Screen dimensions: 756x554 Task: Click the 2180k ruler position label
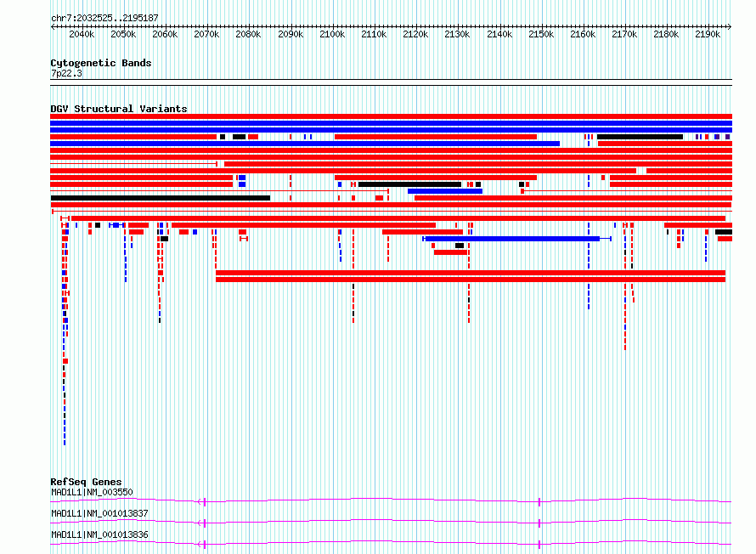coord(666,34)
